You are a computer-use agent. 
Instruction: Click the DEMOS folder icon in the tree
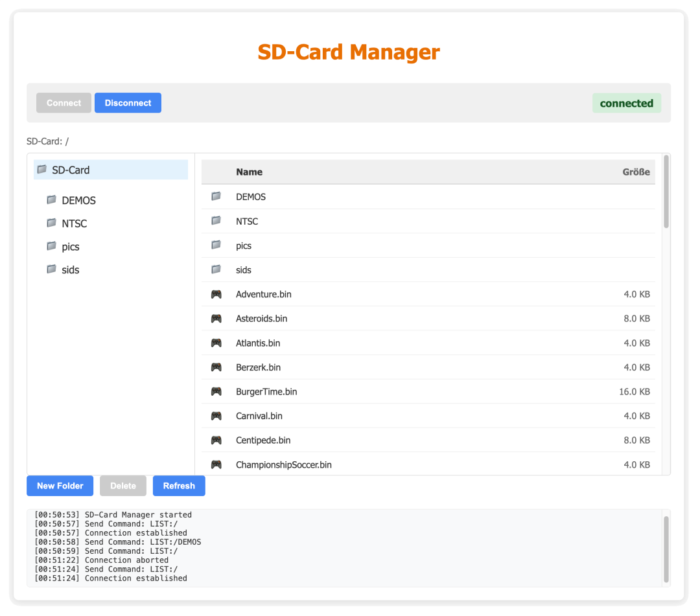52,200
